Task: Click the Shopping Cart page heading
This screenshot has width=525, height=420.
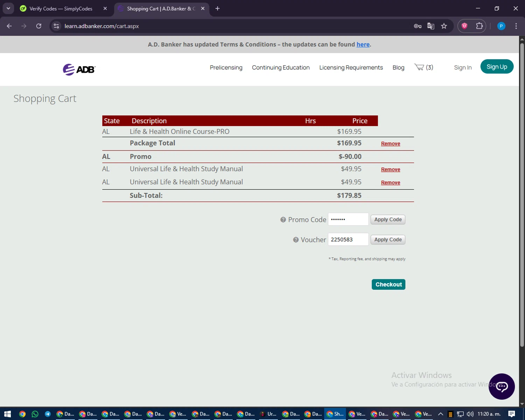Action: click(45, 99)
